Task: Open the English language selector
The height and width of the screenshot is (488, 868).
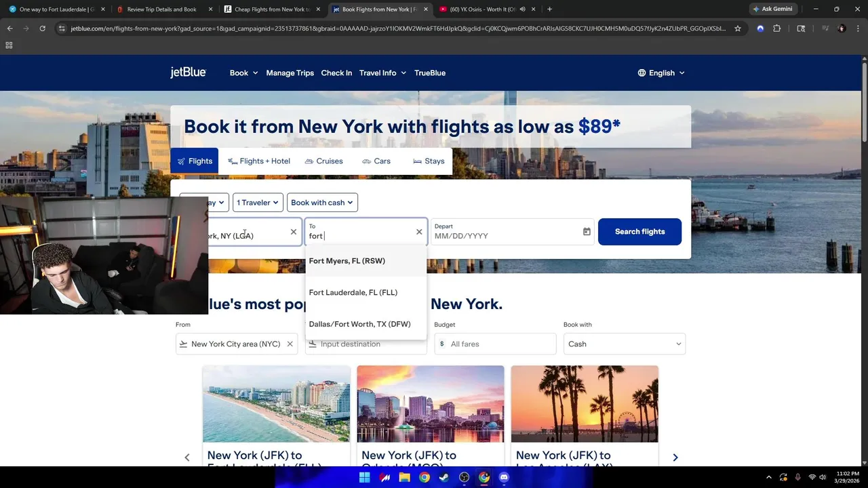Action: click(661, 73)
